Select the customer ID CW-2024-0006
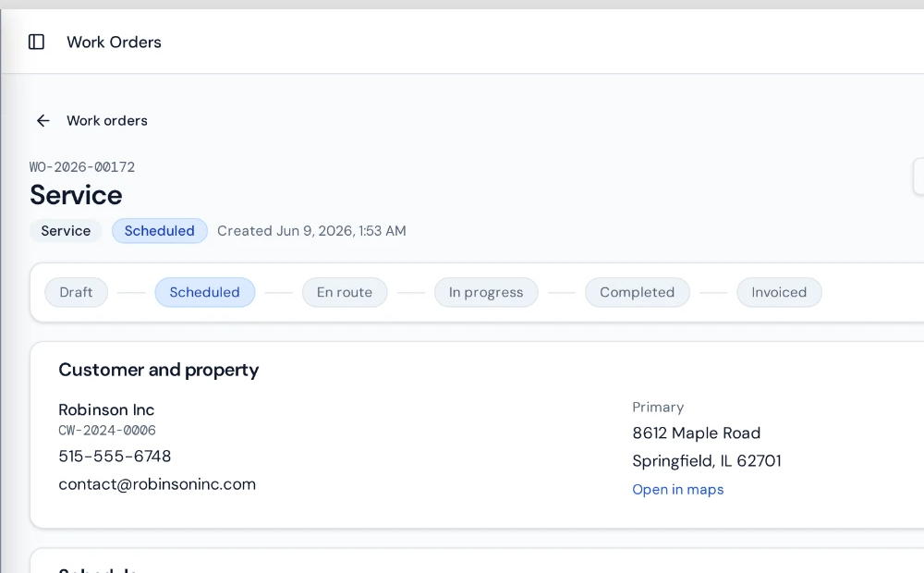The width and height of the screenshot is (924, 573). click(x=107, y=431)
